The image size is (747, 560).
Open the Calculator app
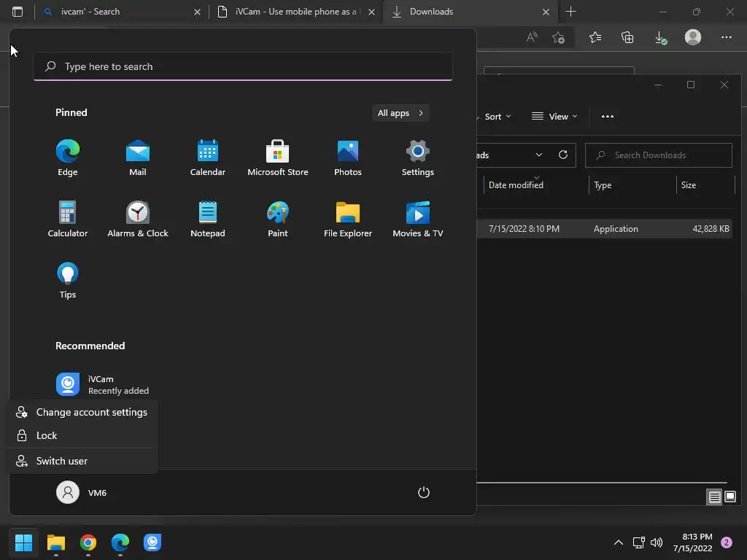tap(68, 219)
